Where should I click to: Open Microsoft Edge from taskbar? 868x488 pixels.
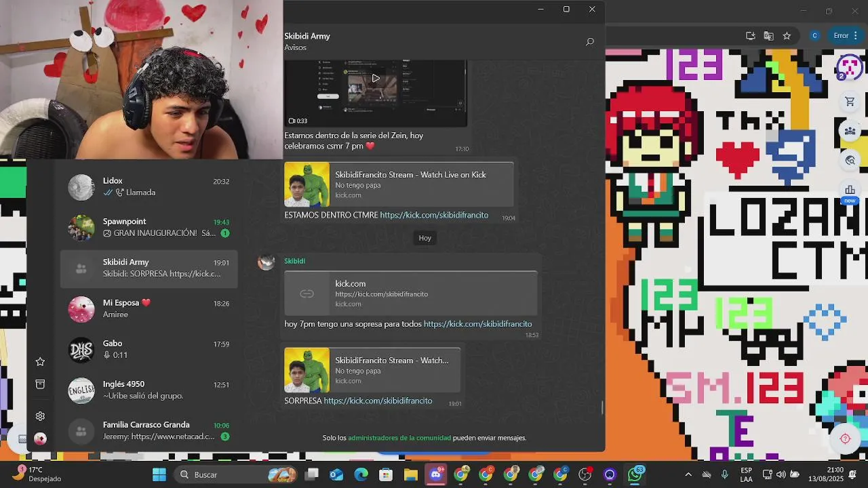pyautogui.click(x=361, y=474)
